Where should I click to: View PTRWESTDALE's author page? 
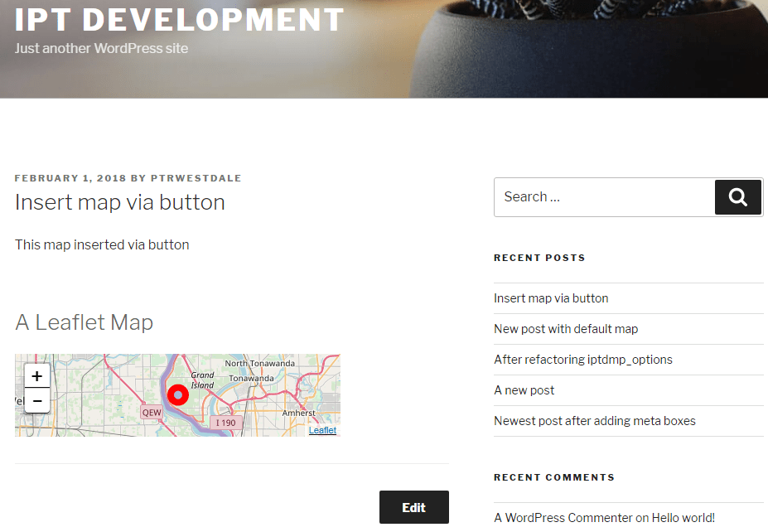[x=196, y=177]
